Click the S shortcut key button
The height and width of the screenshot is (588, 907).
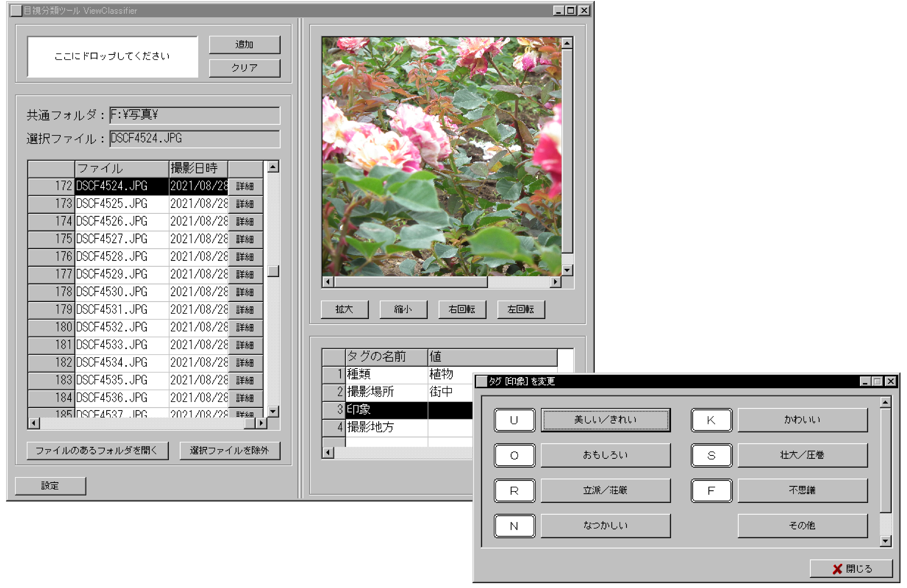pyautogui.click(x=712, y=456)
